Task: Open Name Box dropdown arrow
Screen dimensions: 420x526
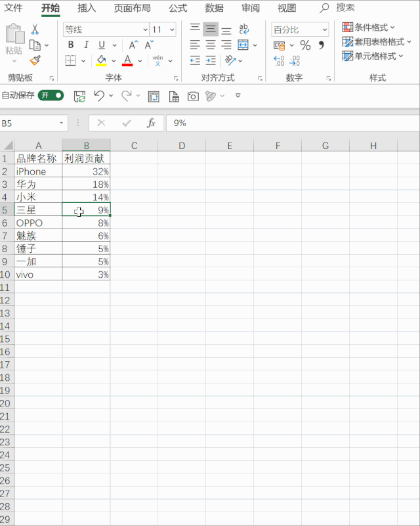Action: tap(61, 123)
